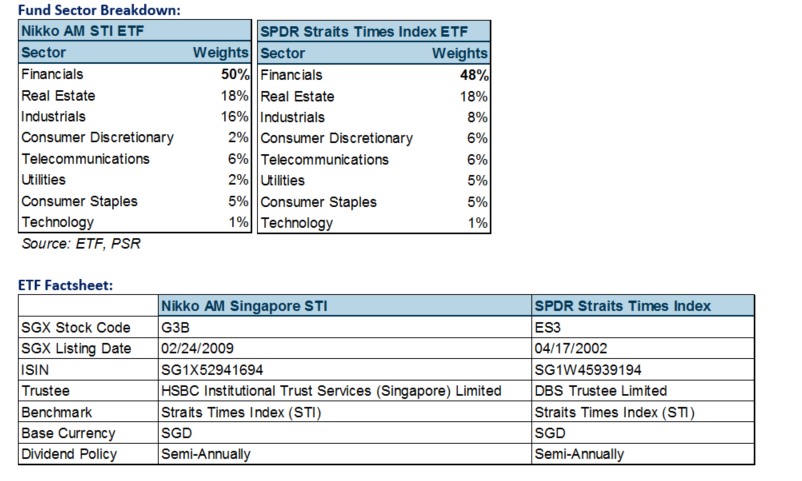The image size is (802, 481).
Task: Select 'Real Estate' in the SPDR table
Action: click(297, 96)
